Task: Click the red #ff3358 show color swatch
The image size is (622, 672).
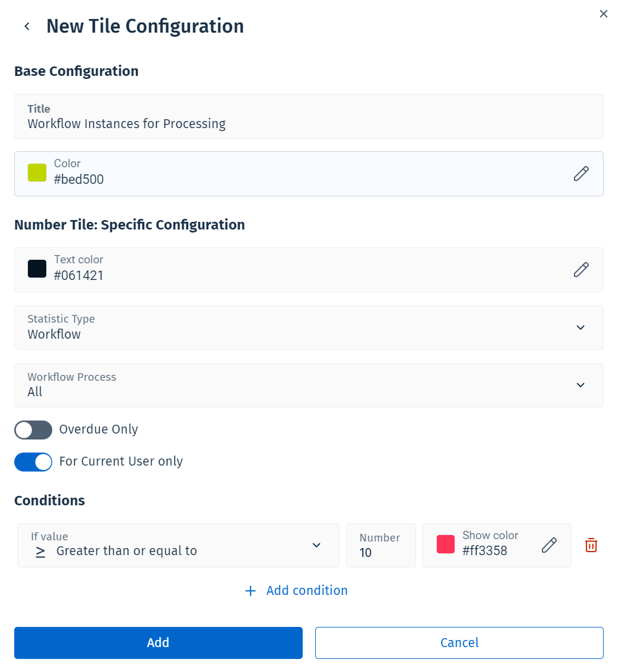Action: [x=446, y=544]
